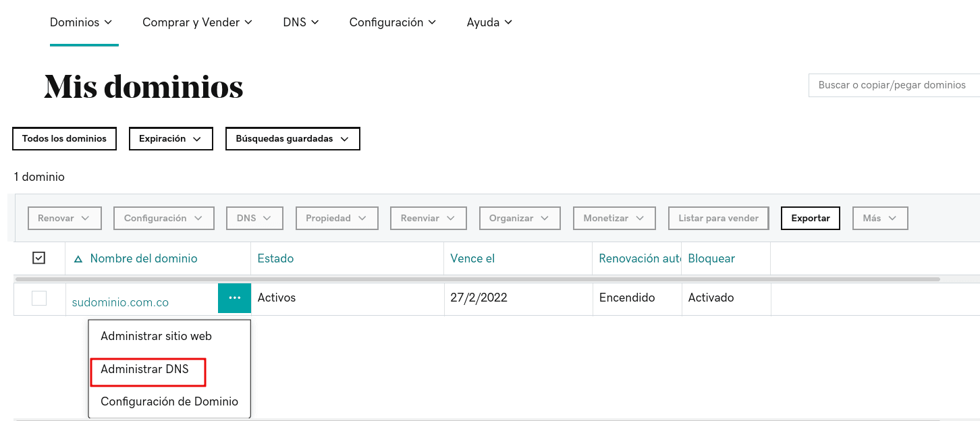The width and height of the screenshot is (980, 421).
Task: Open the Expiración filter dropdown
Action: 171,138
